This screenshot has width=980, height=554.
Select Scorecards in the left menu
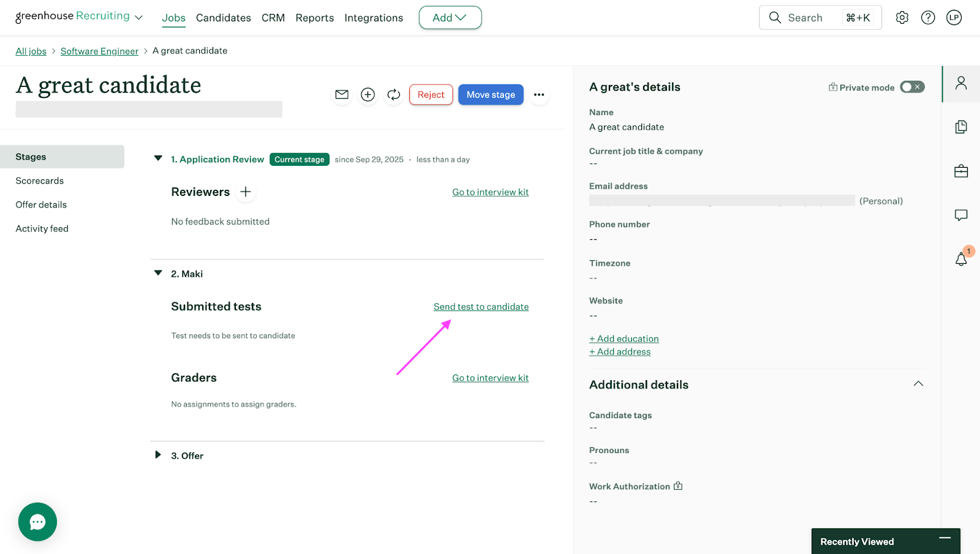(40, 181)
